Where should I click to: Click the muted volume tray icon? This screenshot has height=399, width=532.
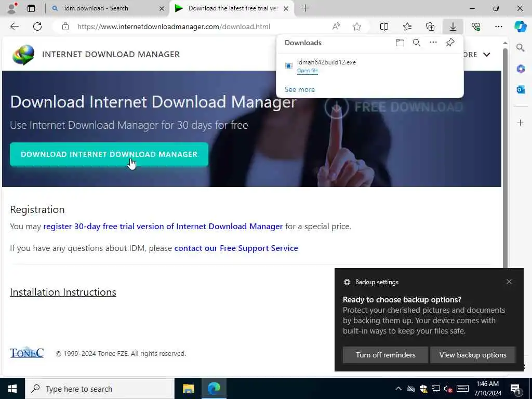(448, 389)
